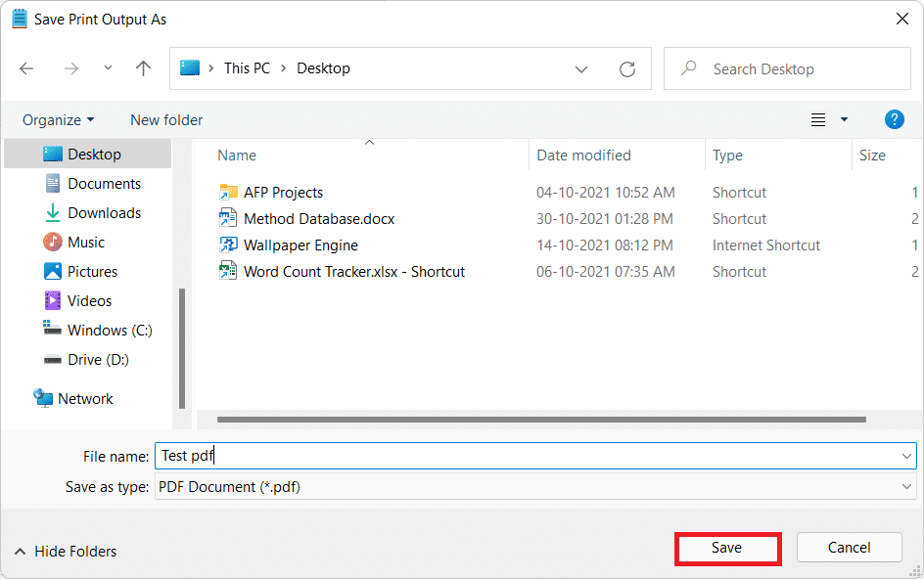Change view with the list view icon
This screenshot has height=579, width=924.
point(818,120)
